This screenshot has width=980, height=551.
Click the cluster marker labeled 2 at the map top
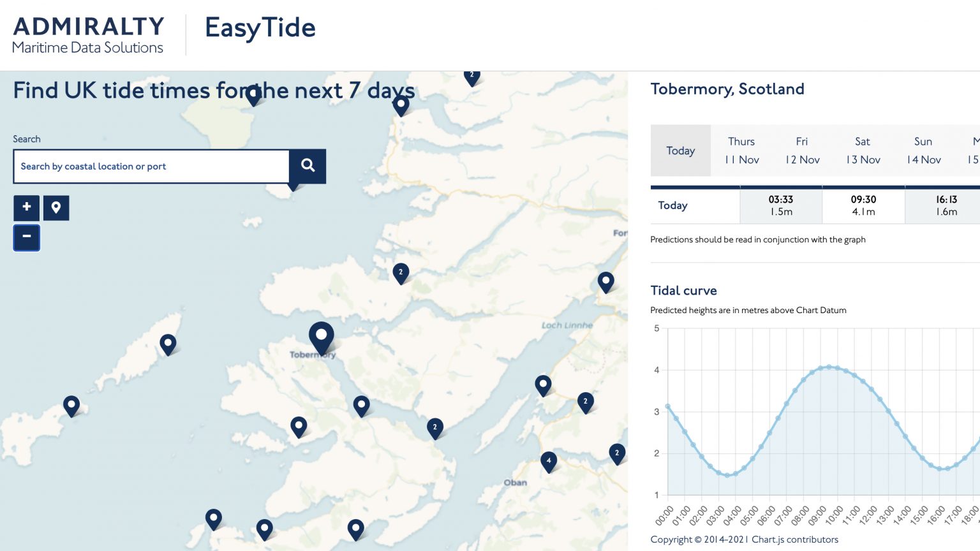coord(472,76)
